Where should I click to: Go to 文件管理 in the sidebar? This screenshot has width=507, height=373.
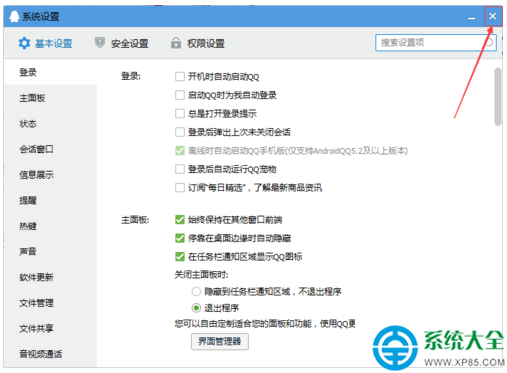point(36,303)
